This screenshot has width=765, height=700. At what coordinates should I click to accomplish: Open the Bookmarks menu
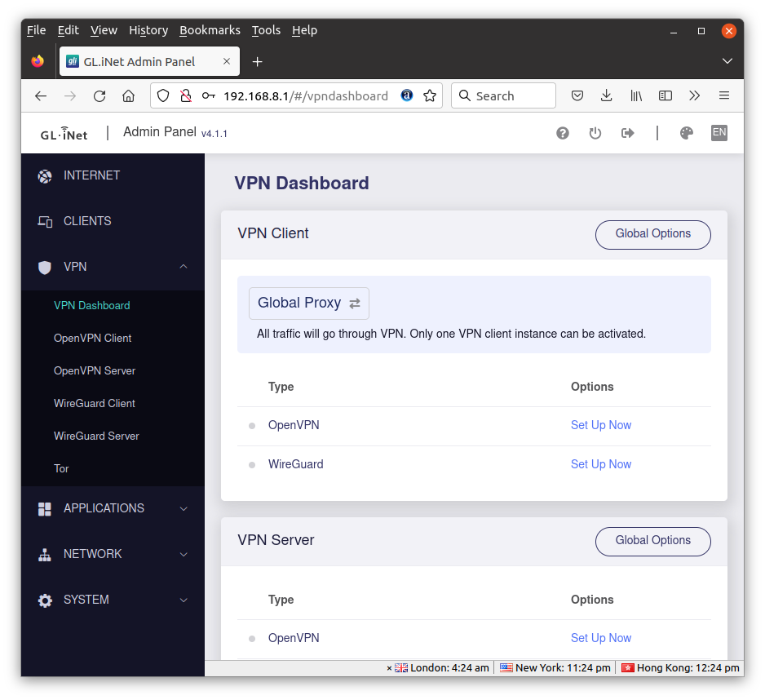210,30
